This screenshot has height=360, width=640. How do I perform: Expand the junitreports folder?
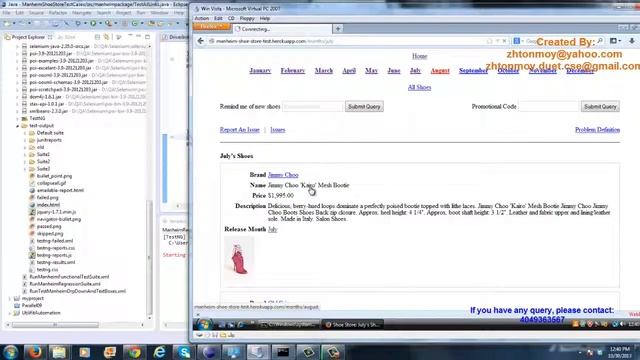click(25, 140)
